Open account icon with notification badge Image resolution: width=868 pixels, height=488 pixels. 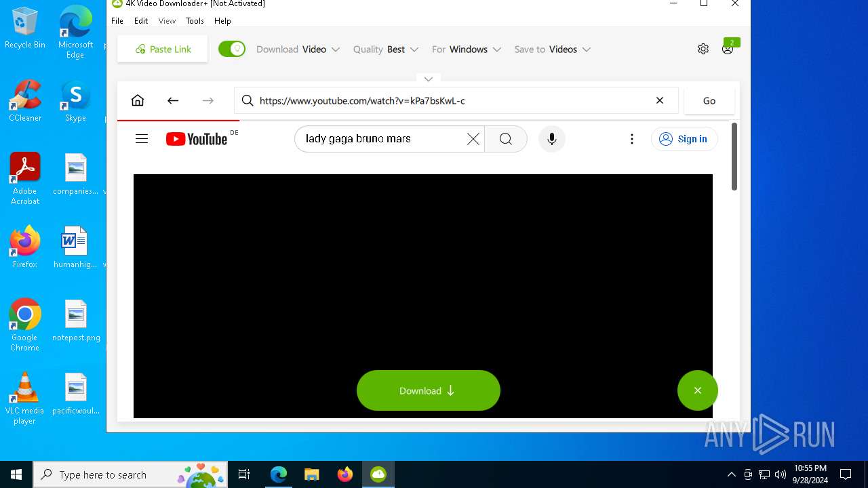pyautogui.click(x=728, y=49)
